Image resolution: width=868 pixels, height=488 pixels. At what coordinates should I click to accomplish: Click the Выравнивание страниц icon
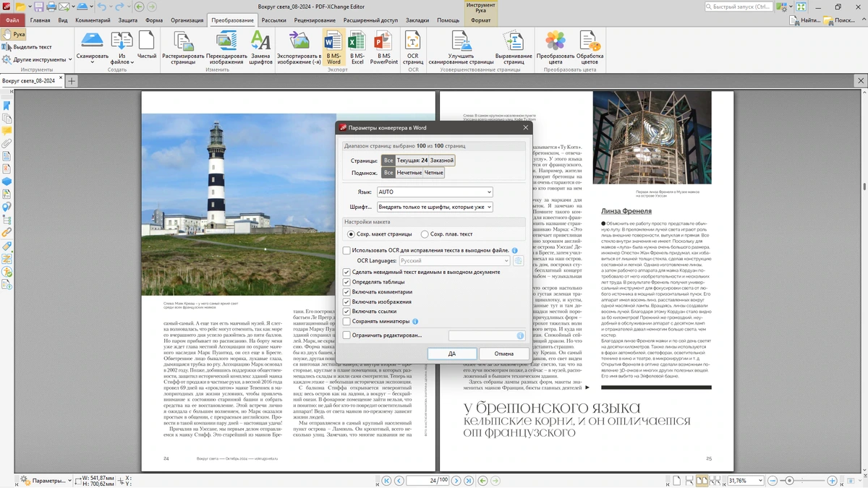(514, 40)
